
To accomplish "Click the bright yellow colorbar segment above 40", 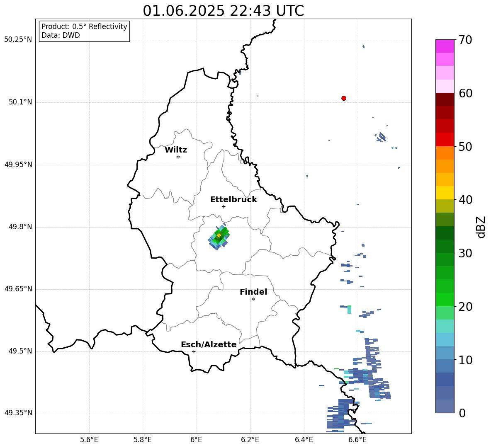I will pyautogui.click(x=445, y=193).
